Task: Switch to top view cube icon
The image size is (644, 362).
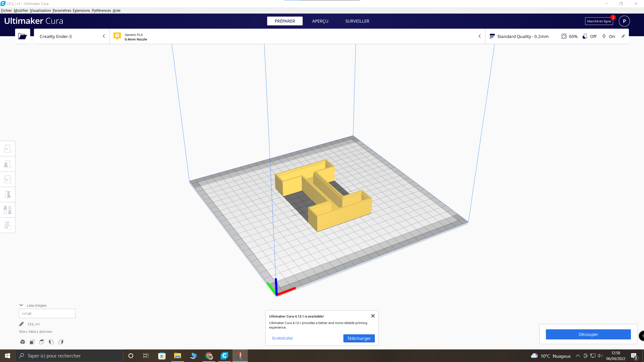Action: coord(42,342)
